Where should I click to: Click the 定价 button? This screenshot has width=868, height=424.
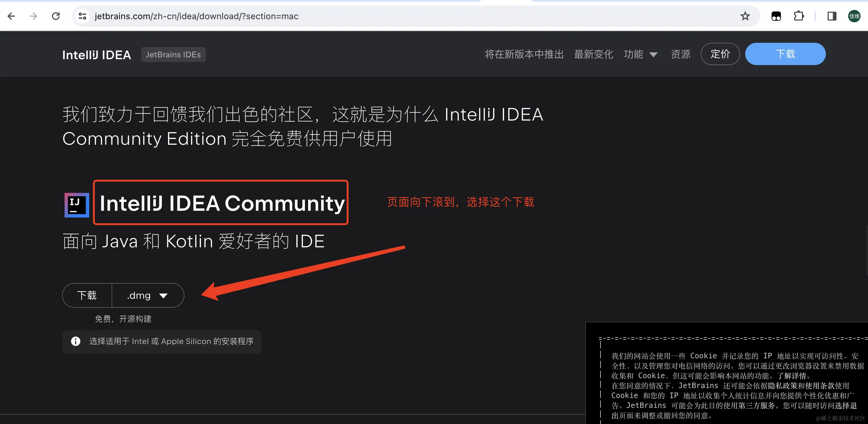(720, 54)
